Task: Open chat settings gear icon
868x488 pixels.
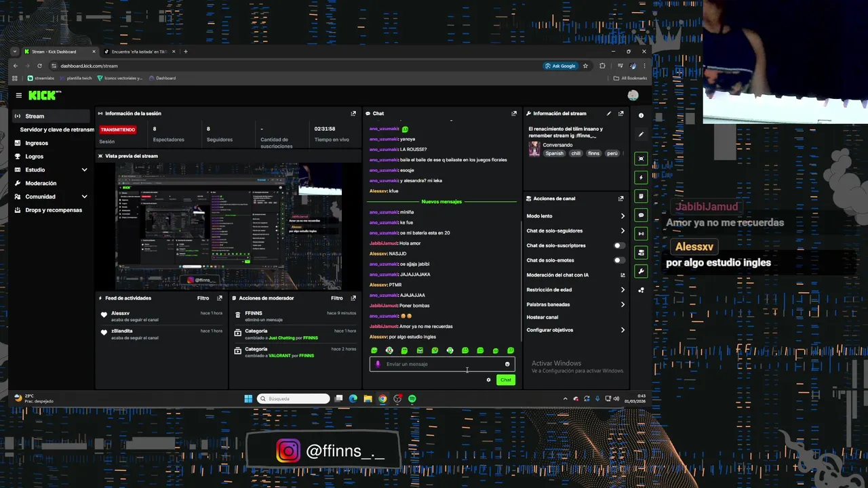Action: point(488,380)
